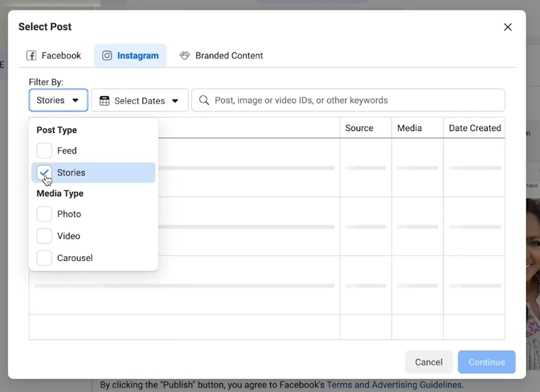Click the magnifying glass search icon

204,101
